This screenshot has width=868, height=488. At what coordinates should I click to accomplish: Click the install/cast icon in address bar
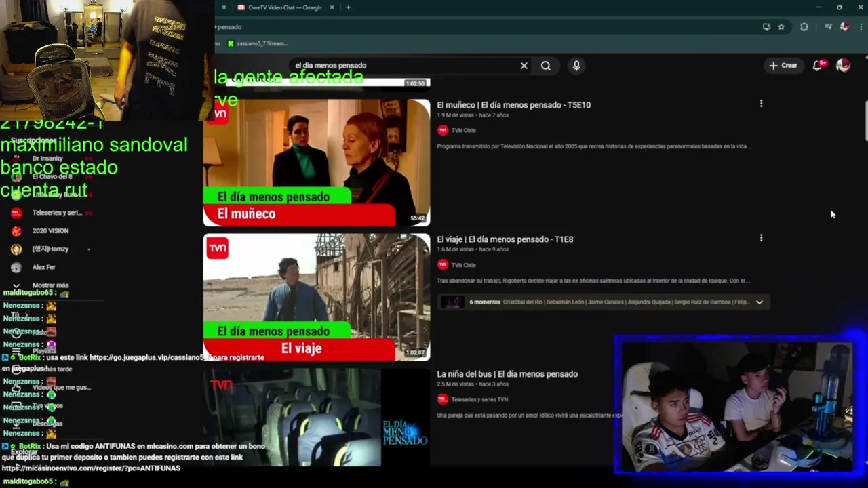(x=766, y=27)
